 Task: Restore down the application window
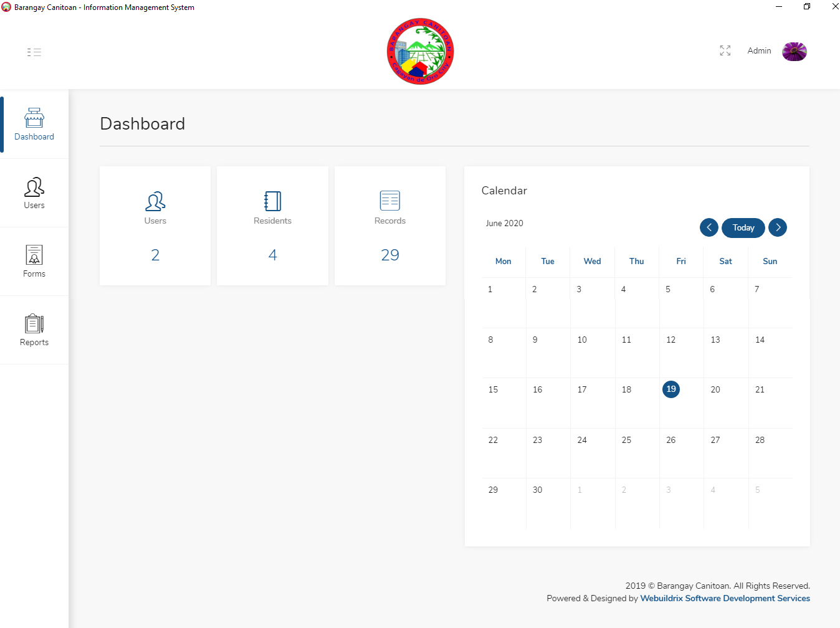click(807, 7)
